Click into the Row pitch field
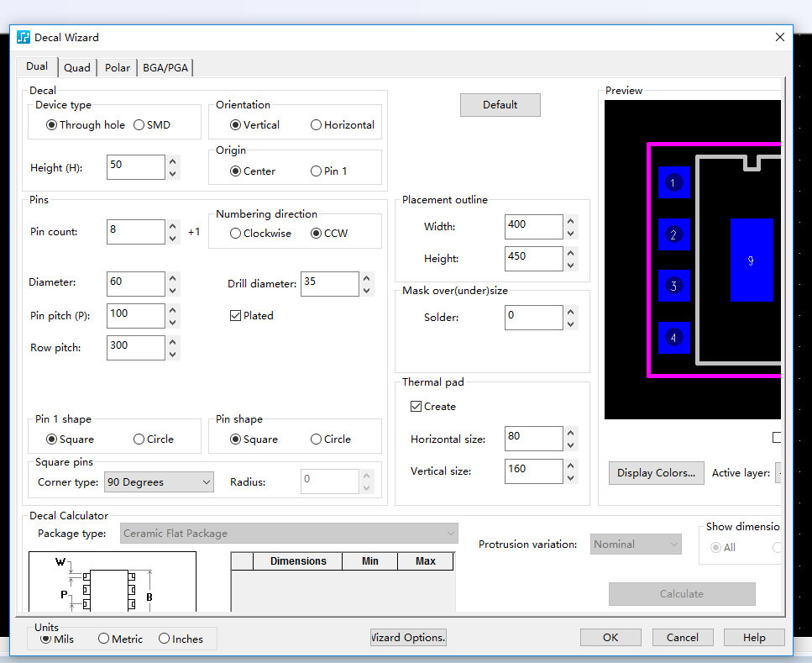The width and height of the screenshot is (812, 663). 135,348
